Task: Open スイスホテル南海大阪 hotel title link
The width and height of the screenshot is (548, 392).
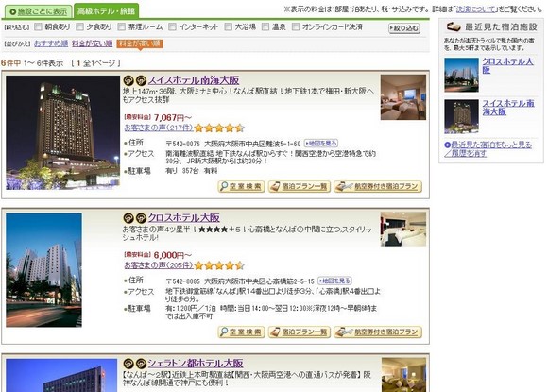Action: [x=194, y=80]
